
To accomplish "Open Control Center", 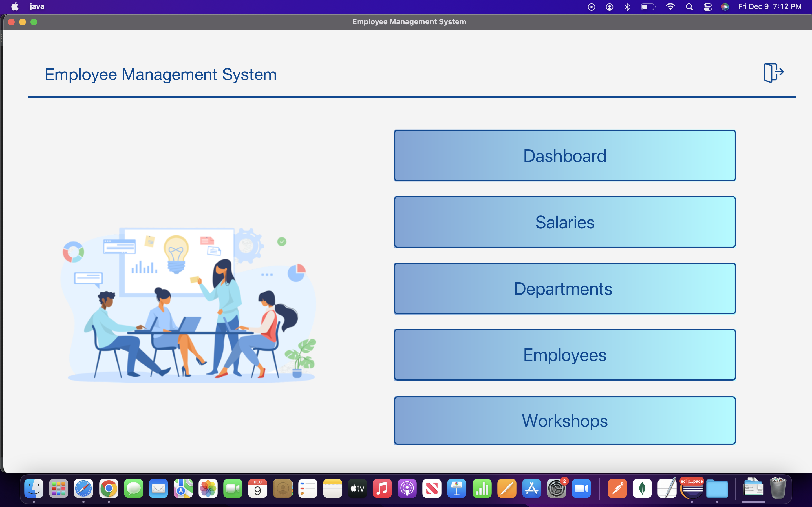I will pyautogui.click(x=707, y=6).
